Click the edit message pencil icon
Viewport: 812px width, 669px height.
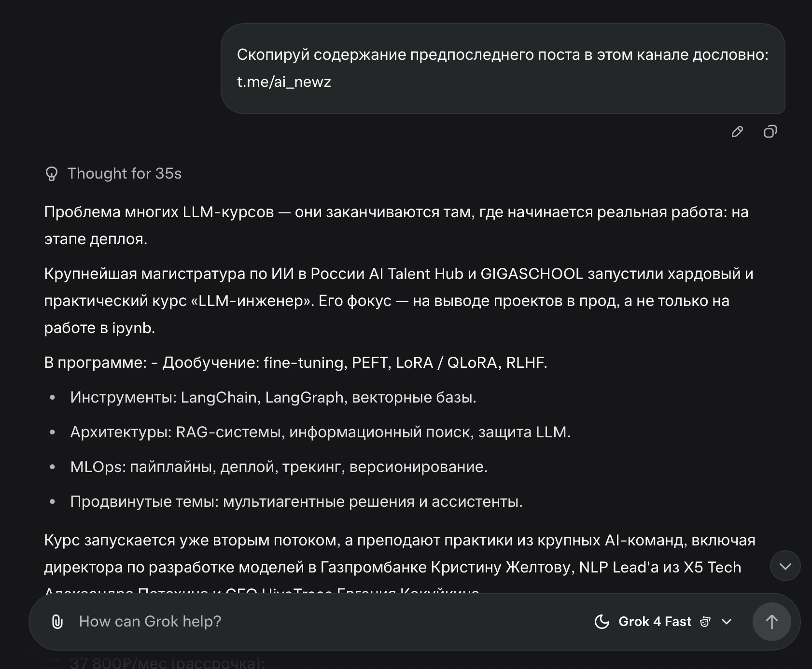[737, 132]
